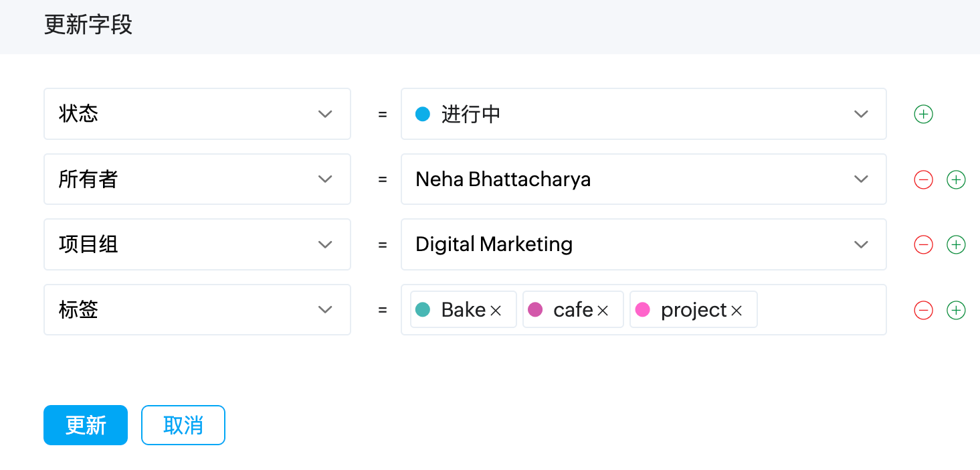
Task: Click the 取消 button
Action: tap(183, 425)
